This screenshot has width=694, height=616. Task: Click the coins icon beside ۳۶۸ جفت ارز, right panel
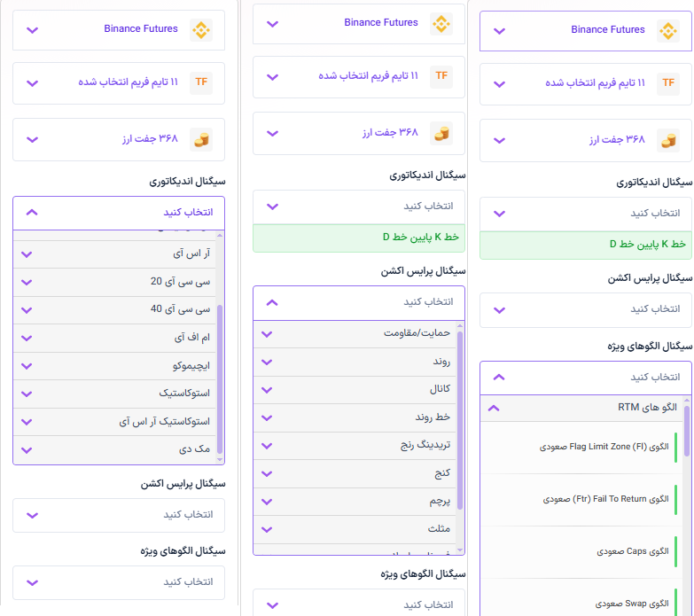point(668,140)
